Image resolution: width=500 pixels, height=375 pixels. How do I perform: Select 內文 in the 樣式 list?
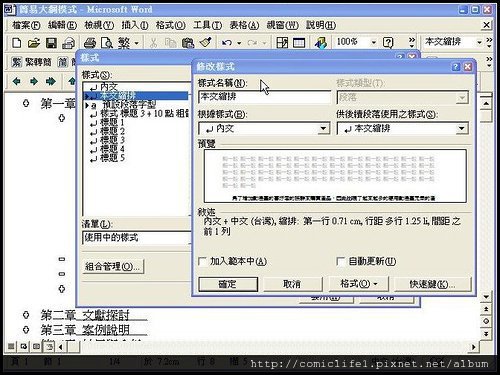click(x=109, y=87)
